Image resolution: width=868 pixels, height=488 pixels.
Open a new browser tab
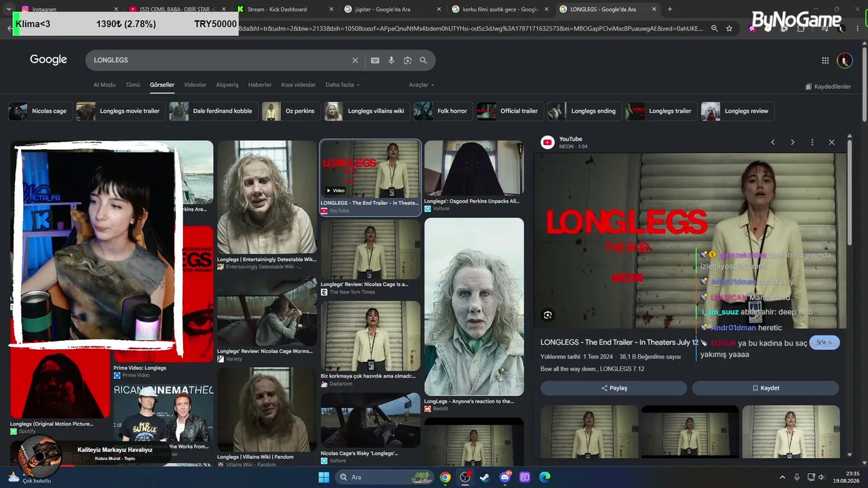pos(670,9)
